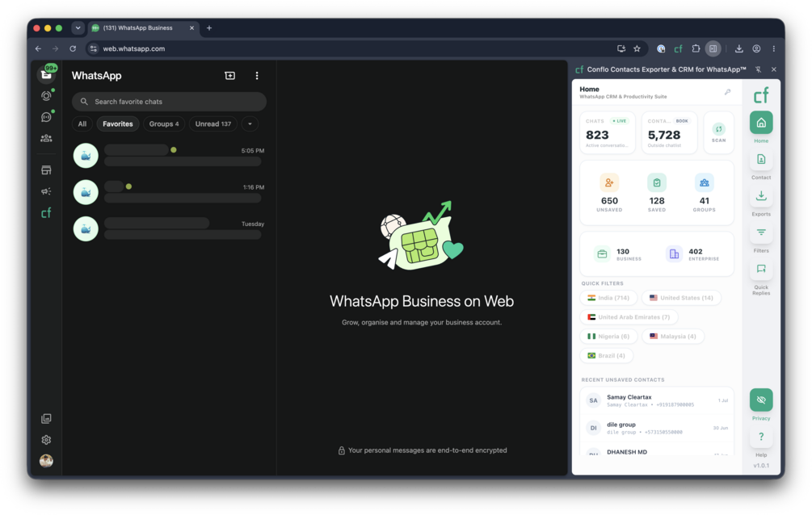Viewport: 812px width, 515px height.
Task: Bookmark this page with the star icon
Action: 637,48
